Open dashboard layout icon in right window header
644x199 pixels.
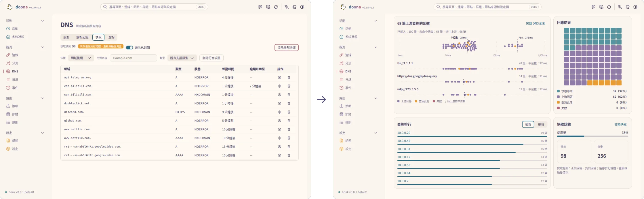click(593, 7)
